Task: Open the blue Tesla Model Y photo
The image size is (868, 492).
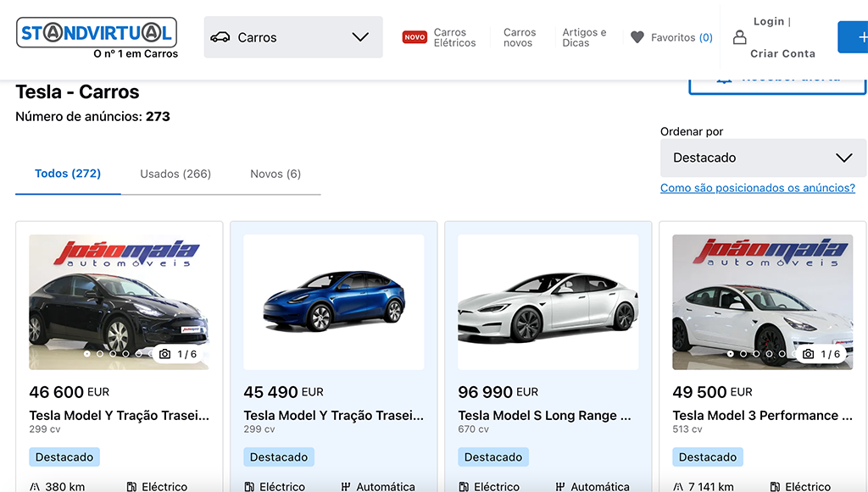Action: pyautogui.click(x=334, y=301)
